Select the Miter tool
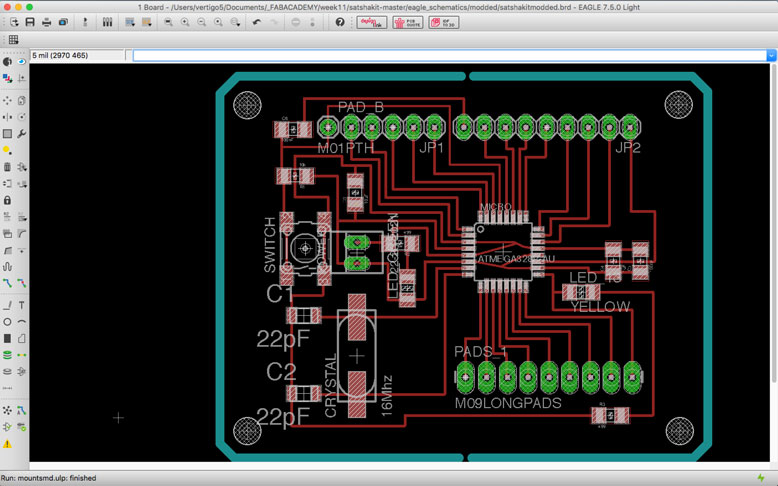The image size is (778, 486). click(21, 233)
